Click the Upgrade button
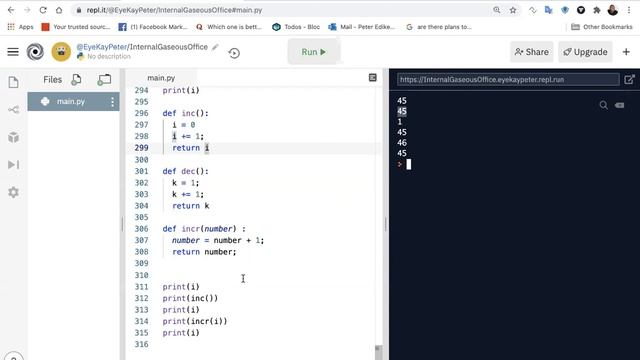Screen dimensions: 640x360 585,52
